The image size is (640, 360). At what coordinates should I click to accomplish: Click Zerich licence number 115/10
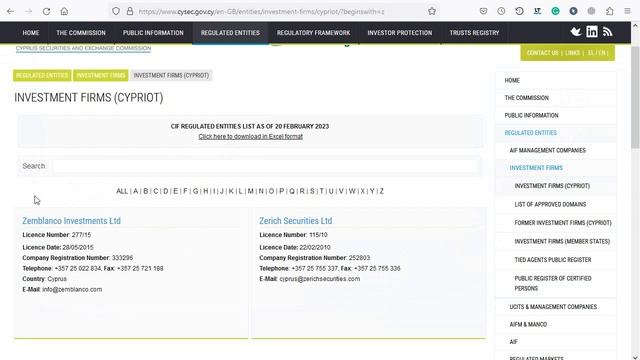click(x=318, y=235)
